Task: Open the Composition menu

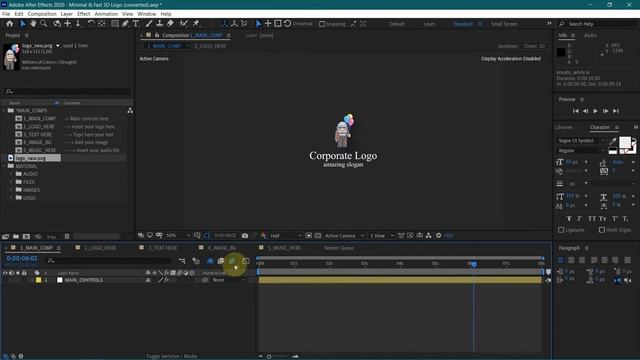Action: pos(42,14)
